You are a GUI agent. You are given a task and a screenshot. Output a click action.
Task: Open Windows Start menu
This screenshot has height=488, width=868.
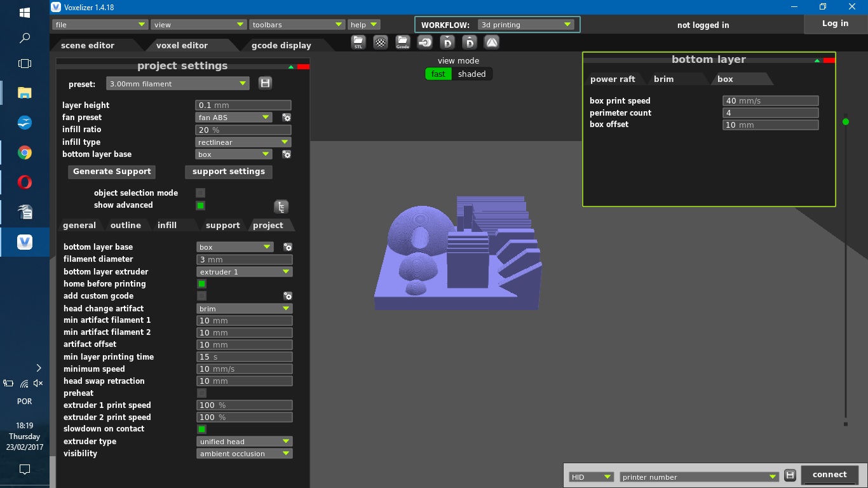tap(25, 13)
